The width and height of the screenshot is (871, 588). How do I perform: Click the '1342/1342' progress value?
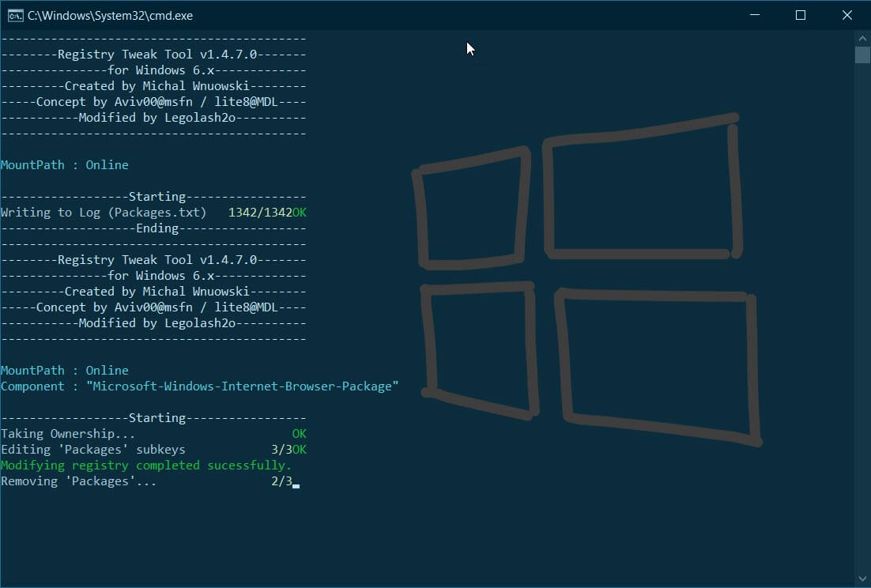(x=260, y=213)
